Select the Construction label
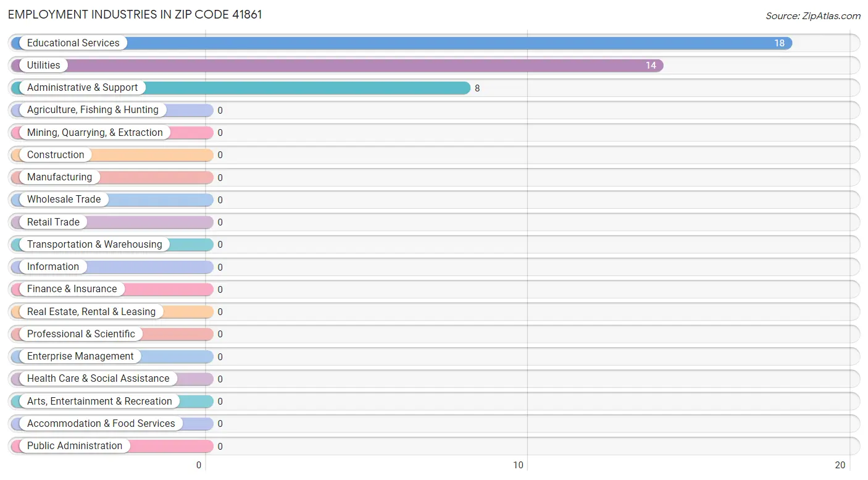The image size is (868, 480). pyautogui.click(x=56, y=154)
